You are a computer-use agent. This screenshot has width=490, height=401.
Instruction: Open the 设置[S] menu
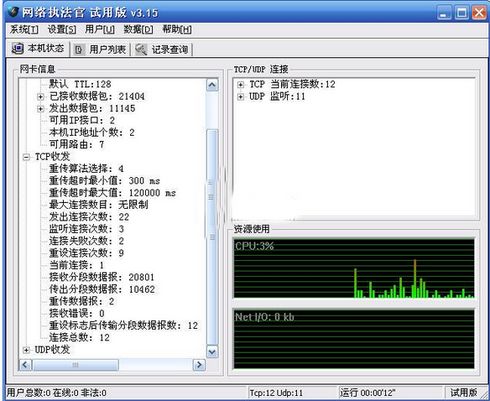(x=62, y=30)
